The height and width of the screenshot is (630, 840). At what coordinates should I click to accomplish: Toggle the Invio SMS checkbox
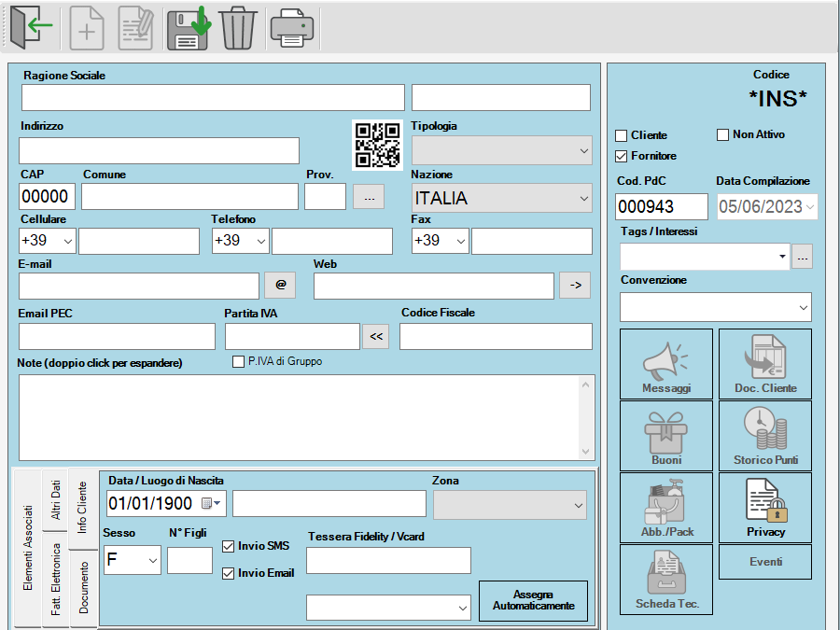230,547
